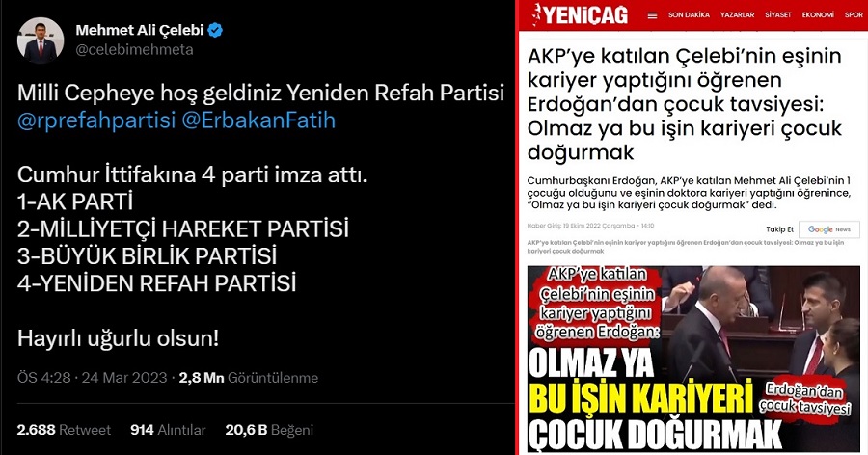
Task: Click the Mehmet Ali Çelebi display name
Action: pyautogui.click(x=140, y=30)
